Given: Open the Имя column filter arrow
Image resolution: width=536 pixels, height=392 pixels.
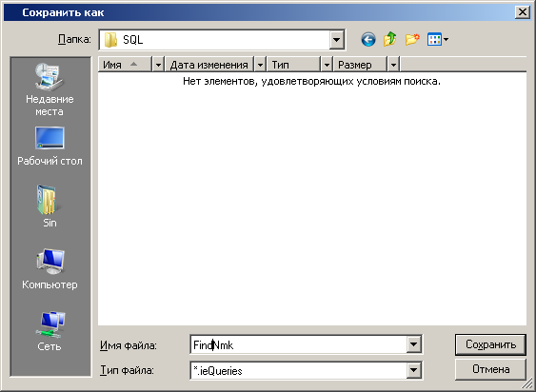Looking at the screenshot, I should tap(158, 65).
